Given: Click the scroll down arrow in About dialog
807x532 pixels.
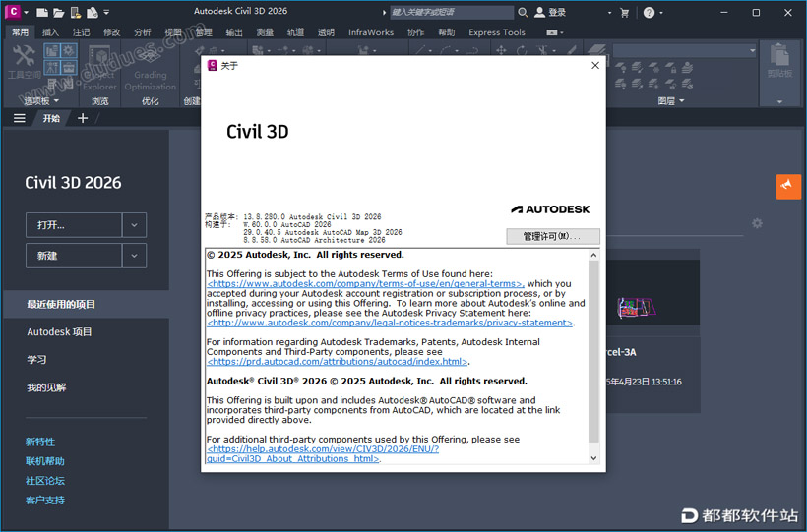Looking at the screenshot, I should (593, 458).
